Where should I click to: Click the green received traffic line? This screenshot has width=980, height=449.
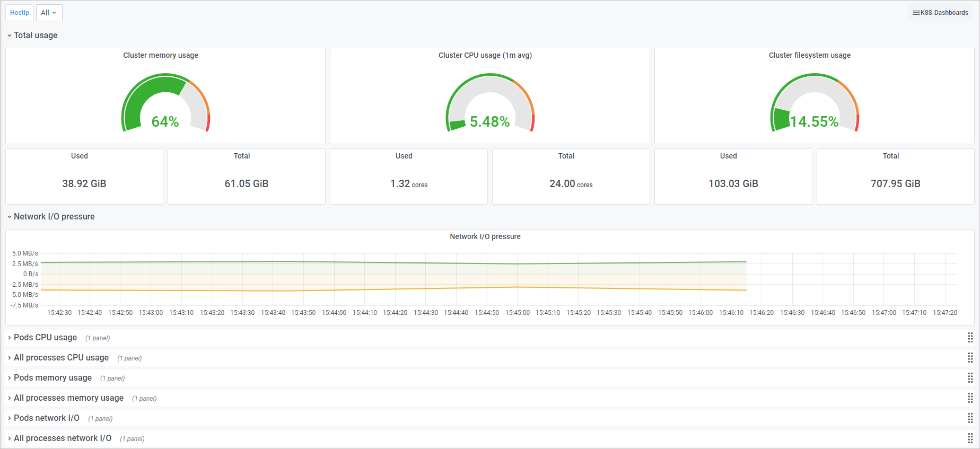point(393,262)
